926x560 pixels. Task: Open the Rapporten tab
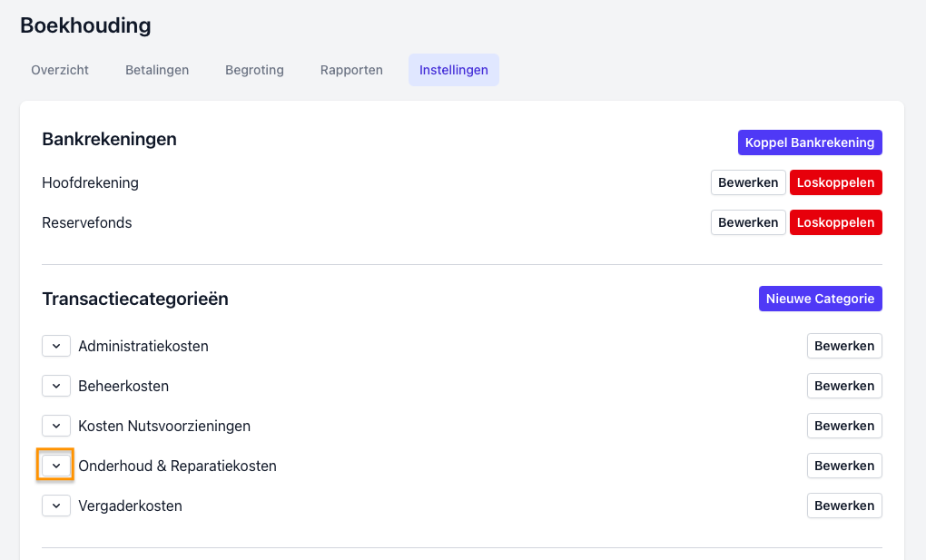pos(351,70)
